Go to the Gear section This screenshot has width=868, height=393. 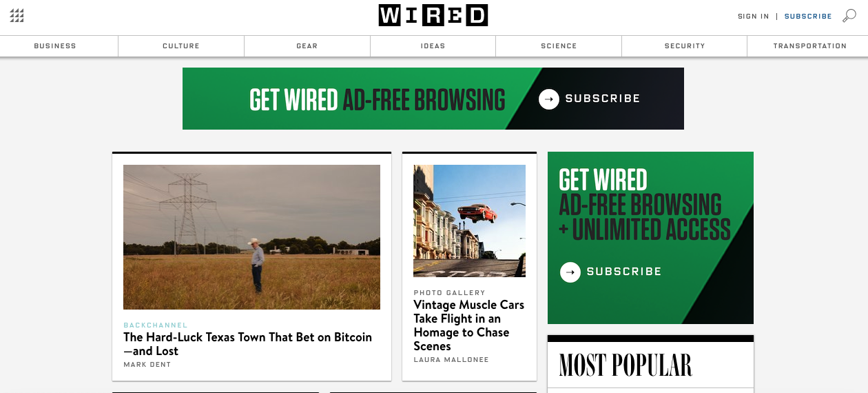pos(307,46)
